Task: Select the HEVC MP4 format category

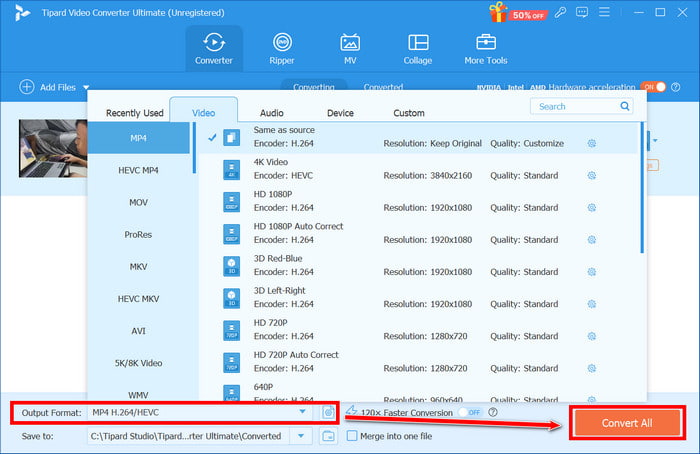Action: 138,170
